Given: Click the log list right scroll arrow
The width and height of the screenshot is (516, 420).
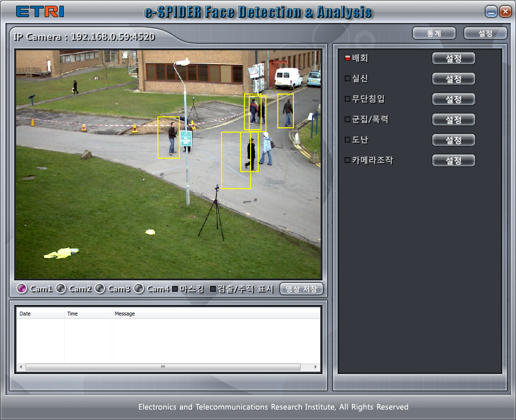Looking at the screenshot, I should (315, 367).
